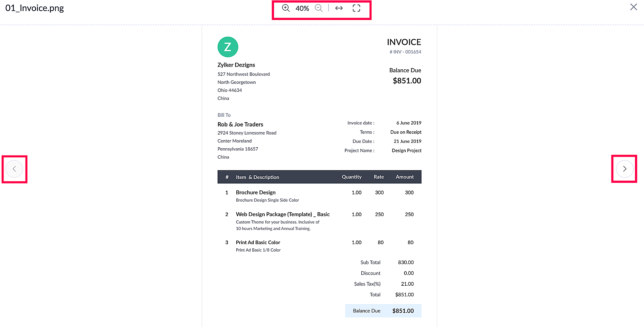Screen dimensions: 644x327
Task: Go to the next file
Action: 624,169
